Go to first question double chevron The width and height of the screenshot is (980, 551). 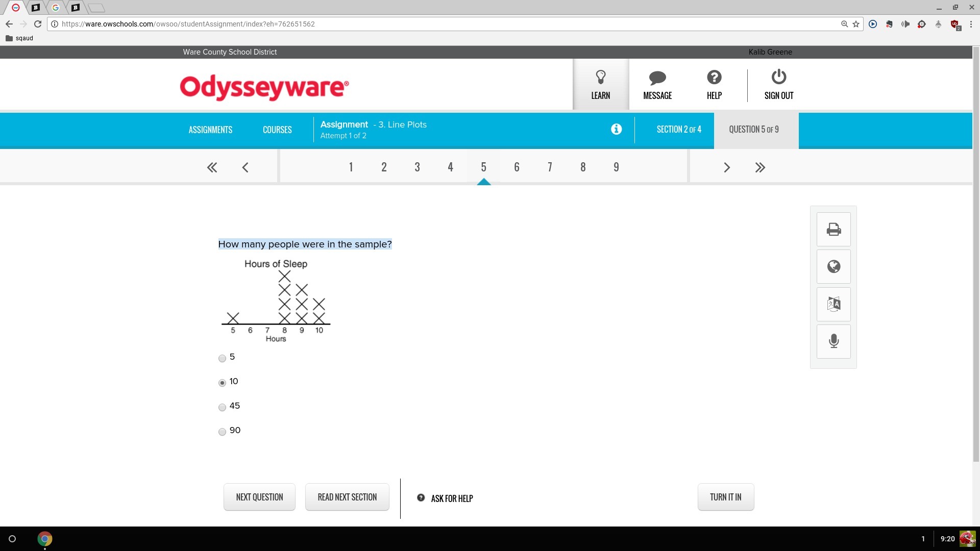pos(212,167)
